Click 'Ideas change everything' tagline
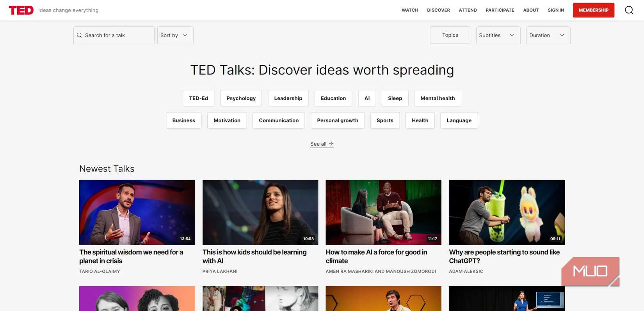Image resolution: width=644 pixels, height=311 pixels. click(68, 10)
